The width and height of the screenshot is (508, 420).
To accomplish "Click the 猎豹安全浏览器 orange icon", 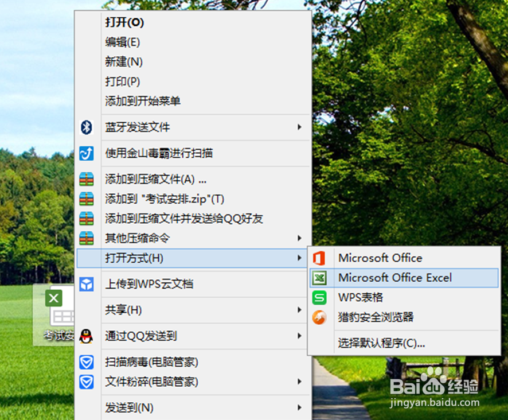I will click(x=319, y=317).
